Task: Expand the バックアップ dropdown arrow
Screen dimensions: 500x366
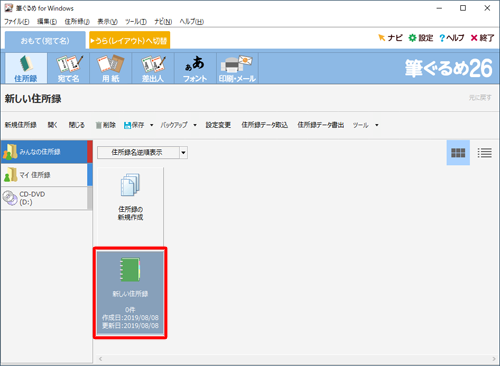Action: click(x=195, y=125)
